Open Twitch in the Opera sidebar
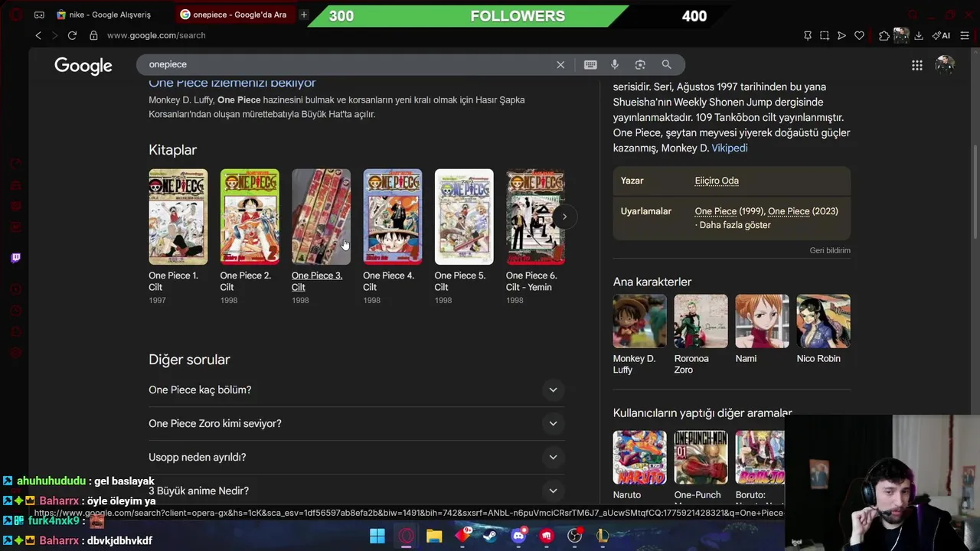Screen dimensions: 980x551 coord(15,258)
